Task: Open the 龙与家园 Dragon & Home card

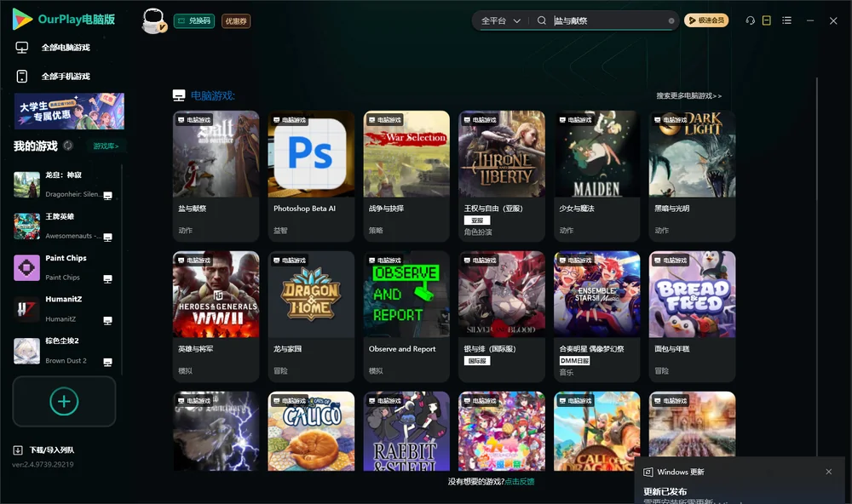Action: [x=311, y=317]
